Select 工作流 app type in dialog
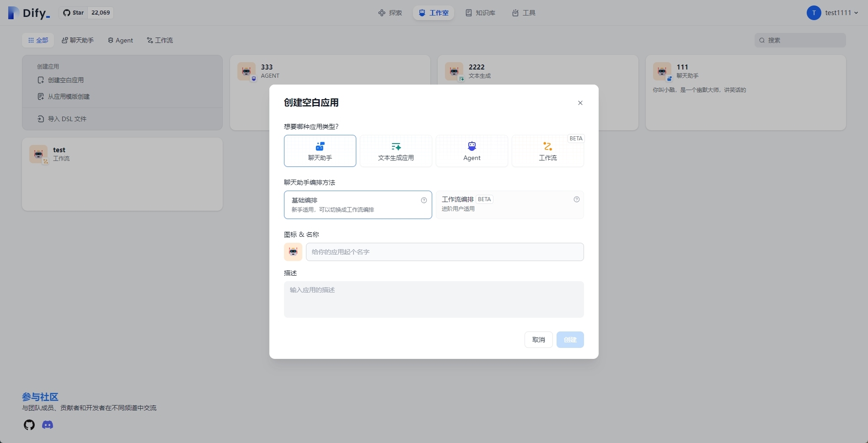 [548, 151]
